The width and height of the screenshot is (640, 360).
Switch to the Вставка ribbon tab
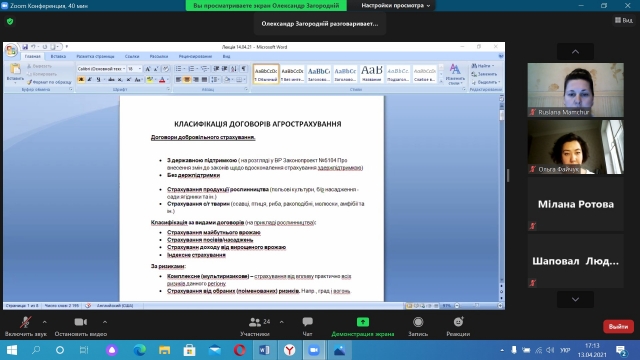(x=58, y=56)
